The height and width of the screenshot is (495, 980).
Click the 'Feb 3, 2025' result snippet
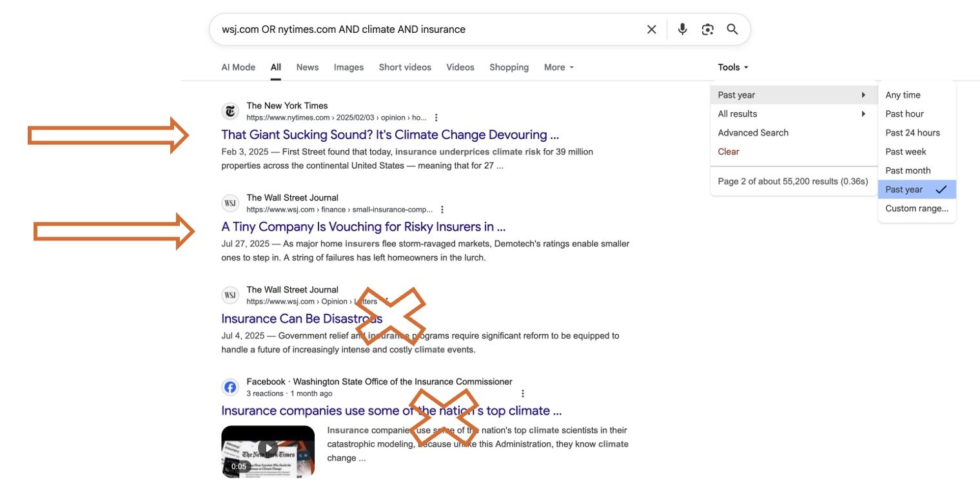pos(407,159)
